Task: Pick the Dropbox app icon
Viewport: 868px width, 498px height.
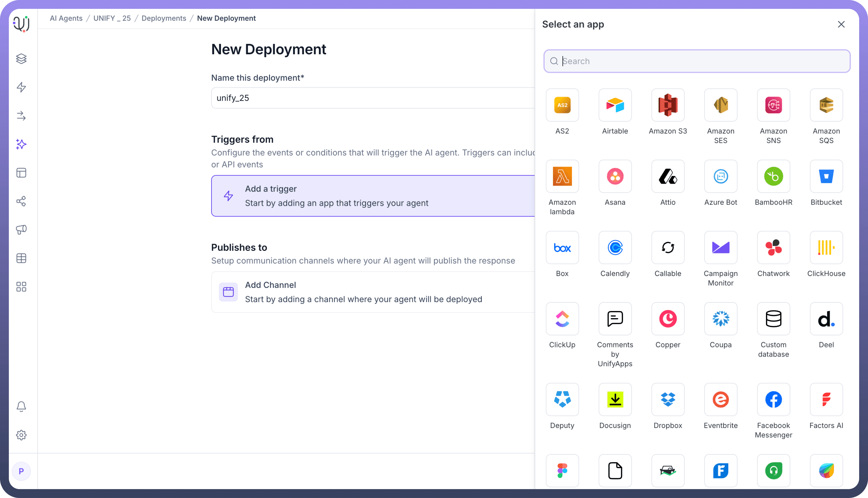Action: tap(667, 399)
